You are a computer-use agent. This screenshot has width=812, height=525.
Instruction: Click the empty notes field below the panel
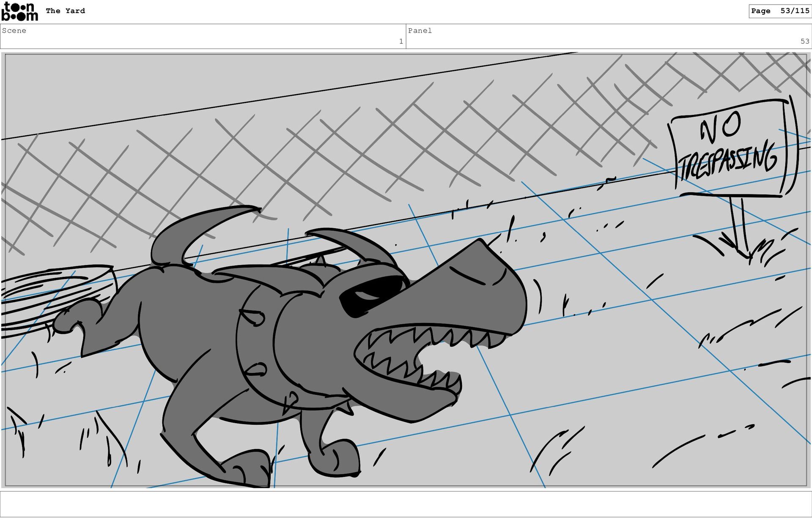click(x=406, y=504)
